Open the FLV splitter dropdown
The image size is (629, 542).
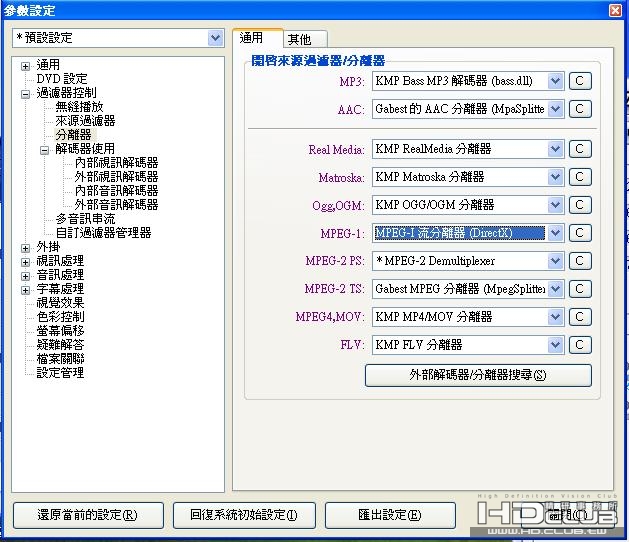tap(555, 345)
